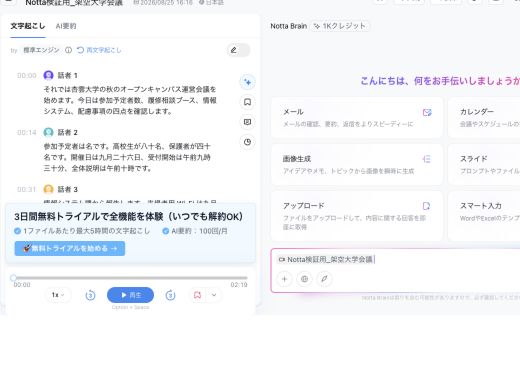Click the playback slider handle at start
520x385 pixels.
click(13, 278)
